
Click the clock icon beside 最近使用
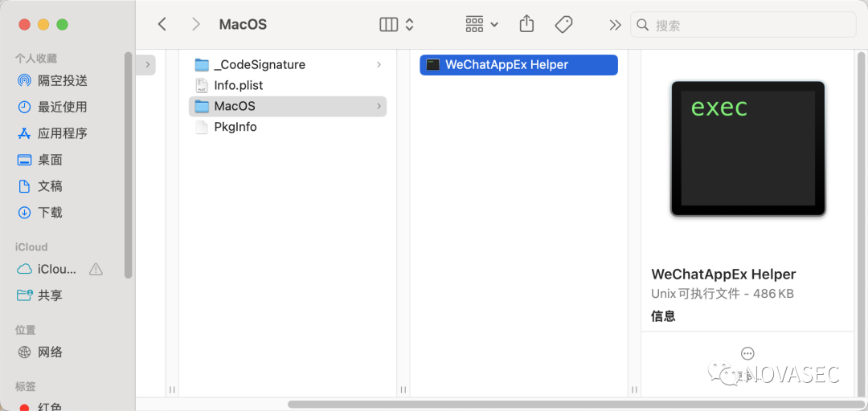pyautogui.click(x=24, y=107)
